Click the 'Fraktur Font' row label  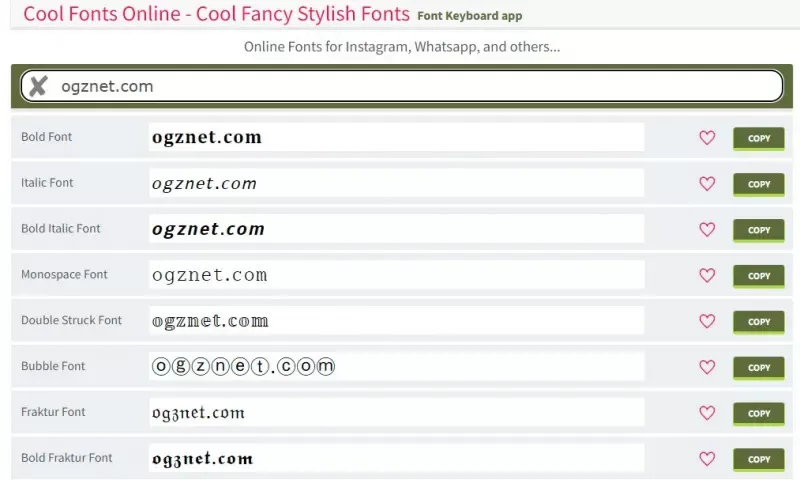[x=53, y=412]
